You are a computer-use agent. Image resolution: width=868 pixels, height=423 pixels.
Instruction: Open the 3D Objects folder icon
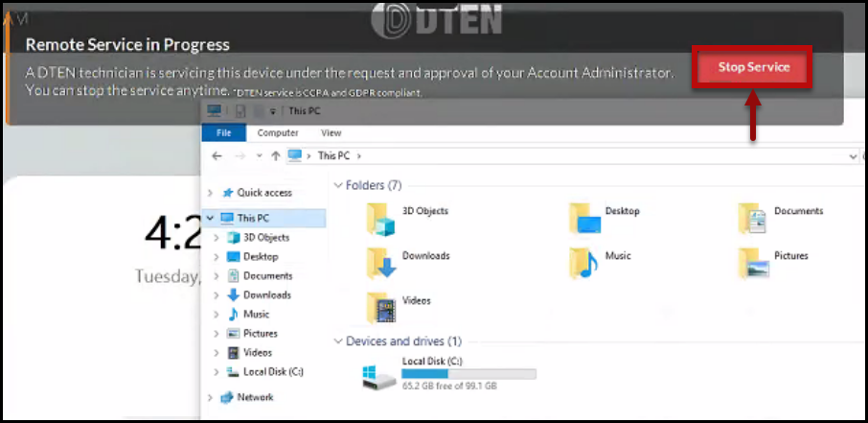click(x=380, y=219)
